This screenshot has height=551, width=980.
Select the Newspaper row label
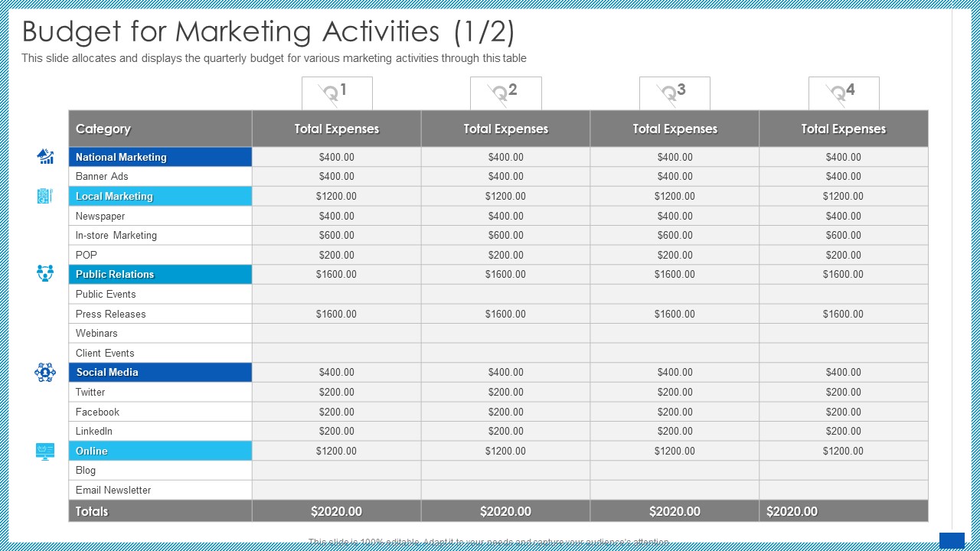(x=161, y=216)
